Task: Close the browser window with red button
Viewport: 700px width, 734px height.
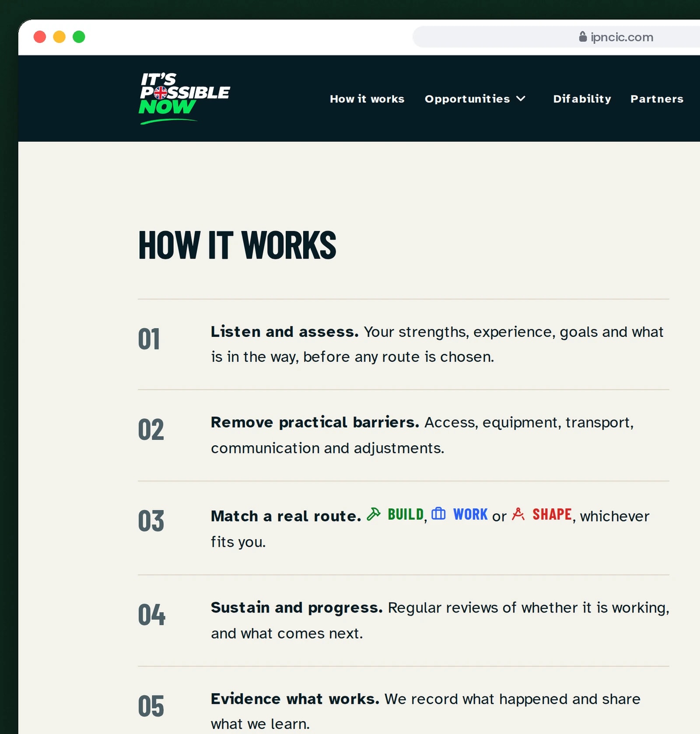Action: click(40, 37)
